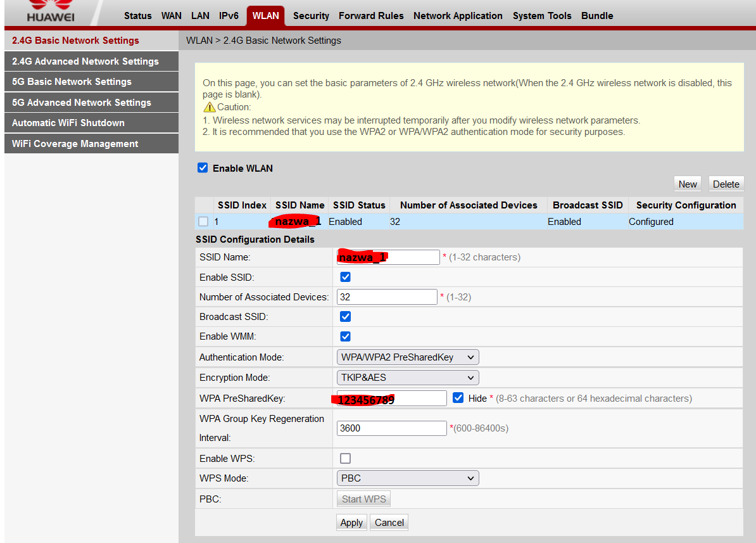Image resolution: width=756 pixels, height=543 pixels.
Task: Select the checkbox for SSID Index 1 row
Action: (x=203, y=221)
